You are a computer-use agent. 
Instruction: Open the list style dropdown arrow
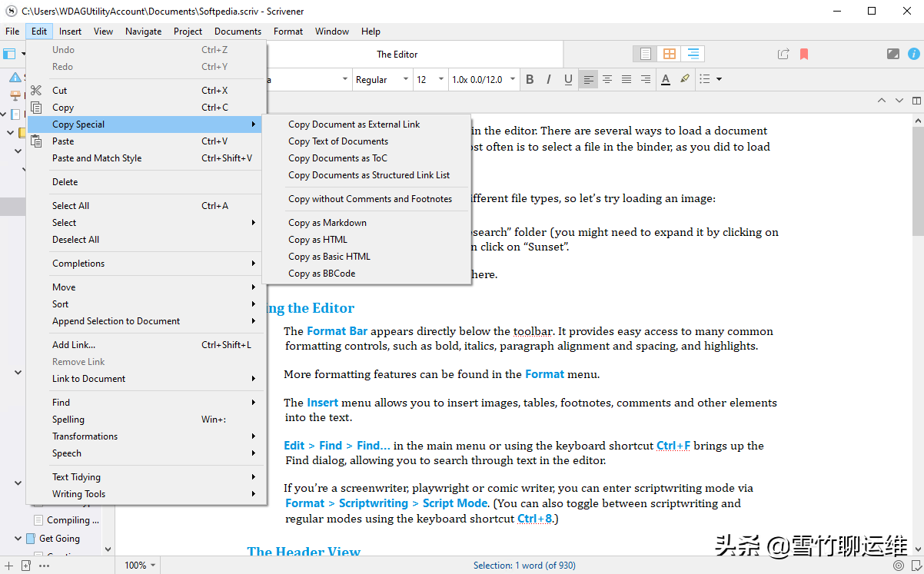(x=720, y=79)
